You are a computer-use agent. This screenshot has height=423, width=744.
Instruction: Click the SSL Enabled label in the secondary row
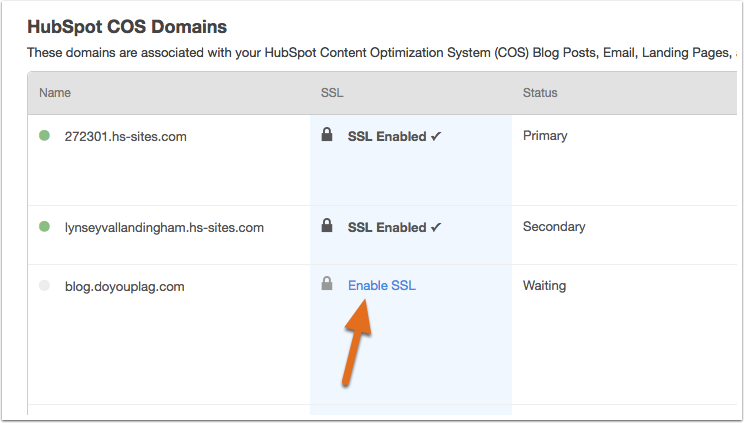[x=387, y=228]
